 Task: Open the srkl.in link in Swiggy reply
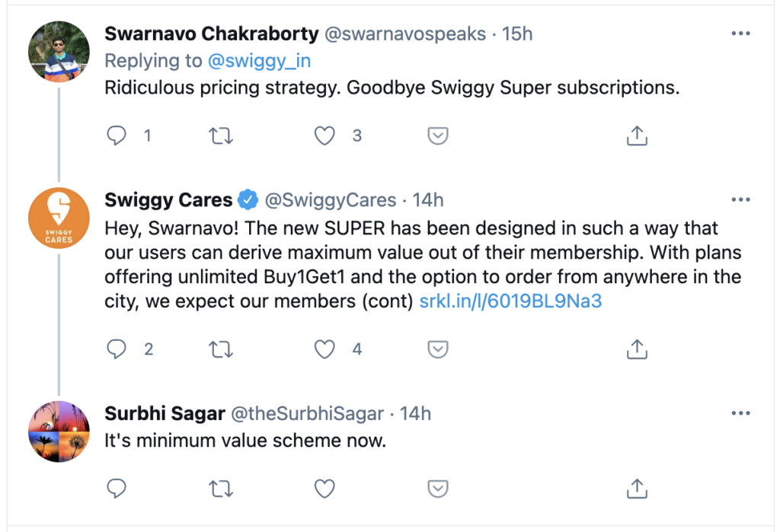(x=510, y=301)
